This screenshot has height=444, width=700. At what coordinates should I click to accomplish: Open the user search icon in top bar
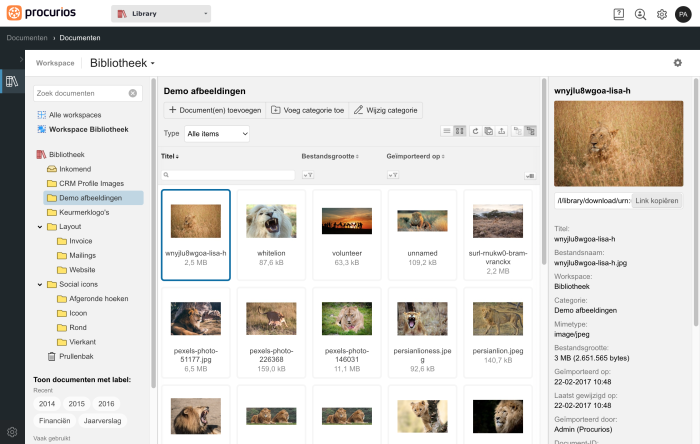[x=640, y=14]
